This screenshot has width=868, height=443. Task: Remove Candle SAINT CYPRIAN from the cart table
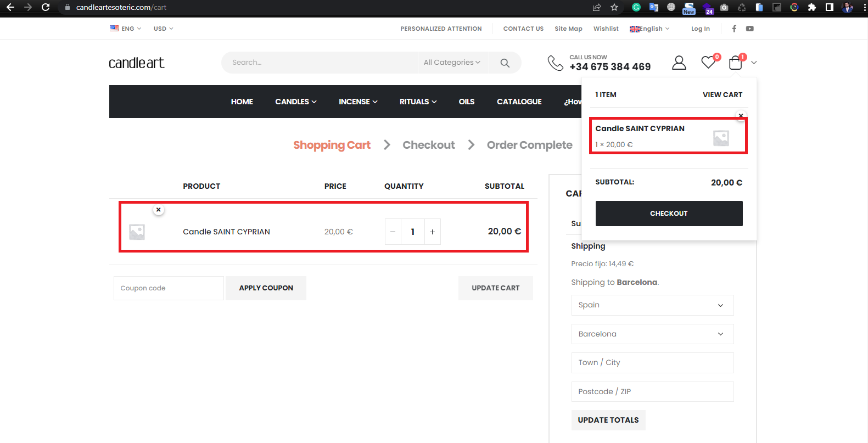(x=159, y=210)
